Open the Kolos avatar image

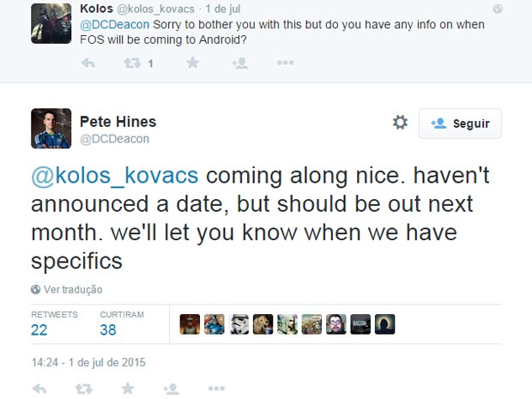click(x=51, y=23)
